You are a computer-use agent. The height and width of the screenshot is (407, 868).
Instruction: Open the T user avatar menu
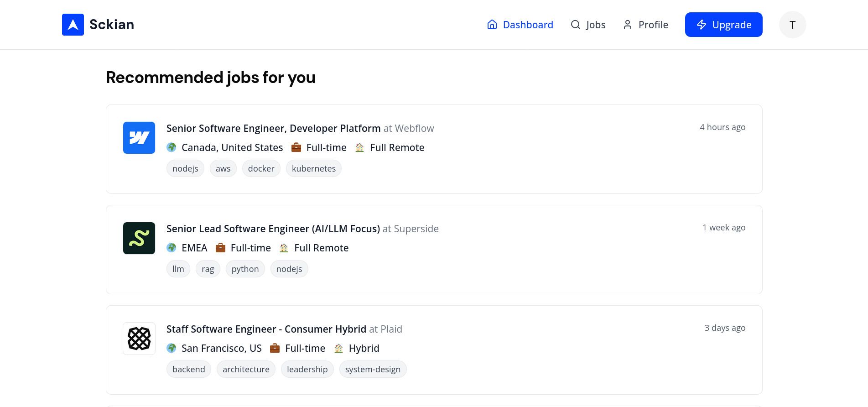point(793,25)
